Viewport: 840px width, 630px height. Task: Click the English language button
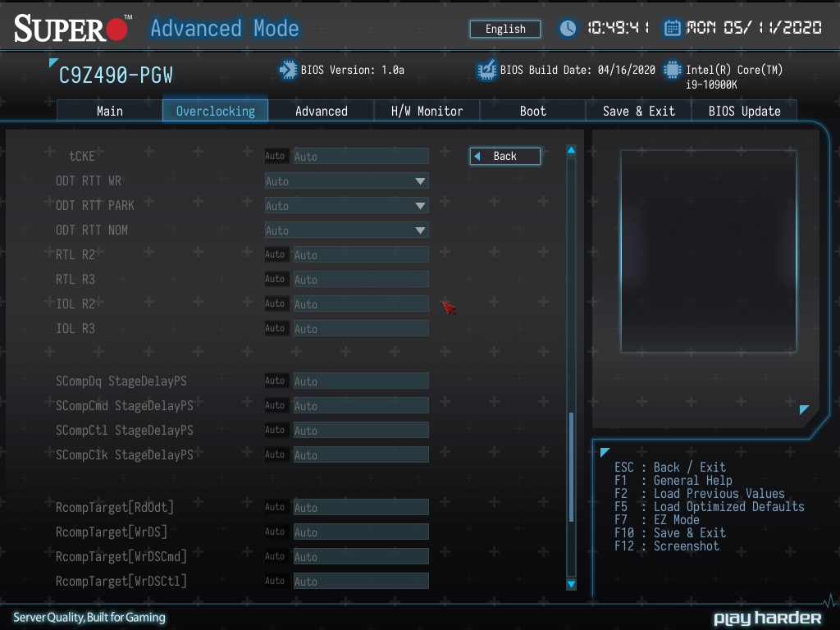(505, 29)
